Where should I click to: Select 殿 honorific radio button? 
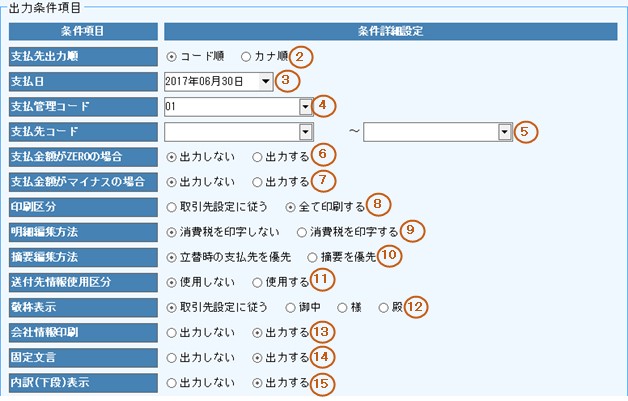[x=384, y=306]
